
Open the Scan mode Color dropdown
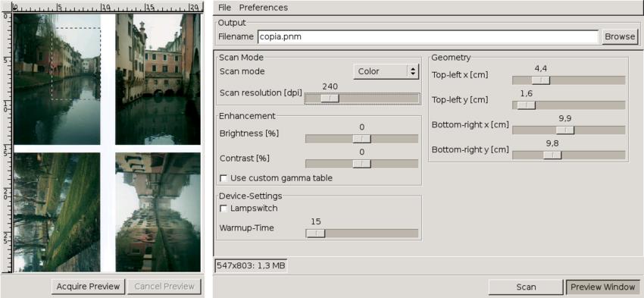386,71
